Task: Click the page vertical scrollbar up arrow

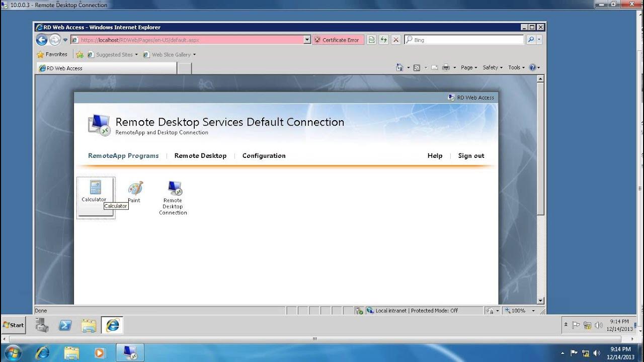Action: pos(540,79)
